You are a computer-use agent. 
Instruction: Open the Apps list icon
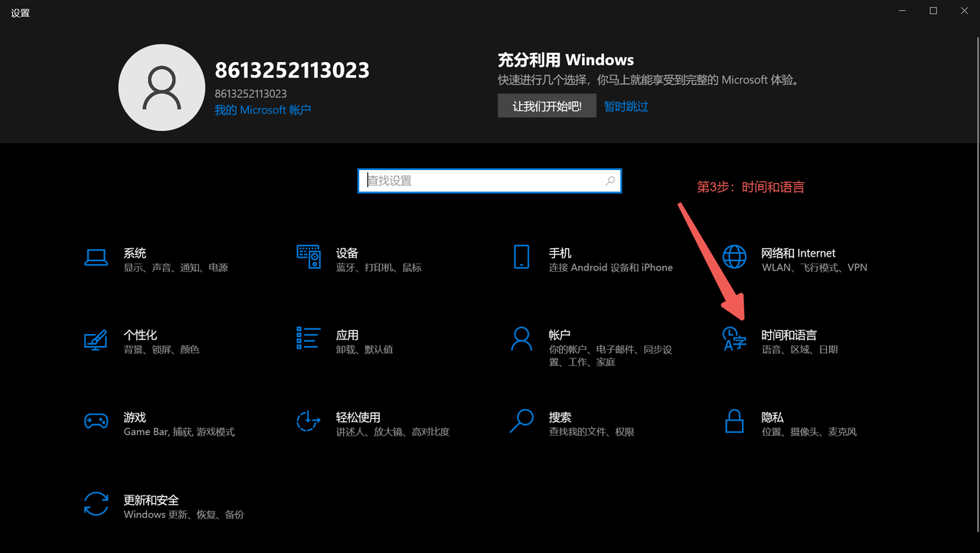pyautogui.click(x=309, y=338)
